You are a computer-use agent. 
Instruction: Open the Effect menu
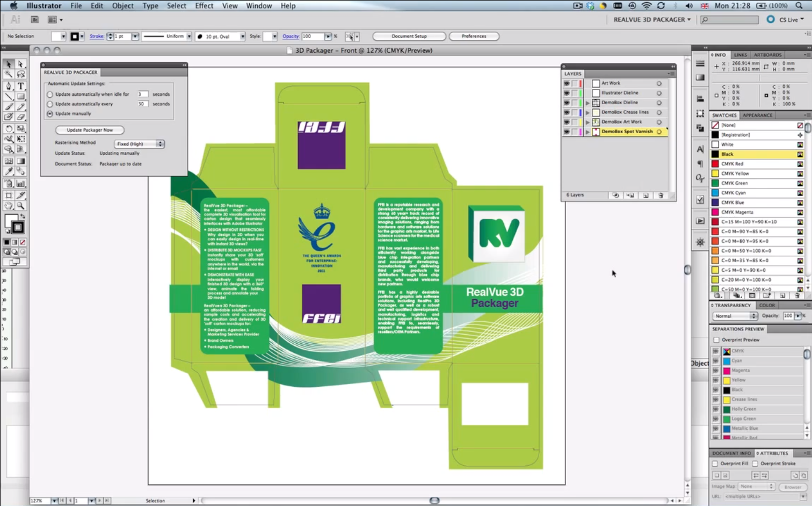204,6
